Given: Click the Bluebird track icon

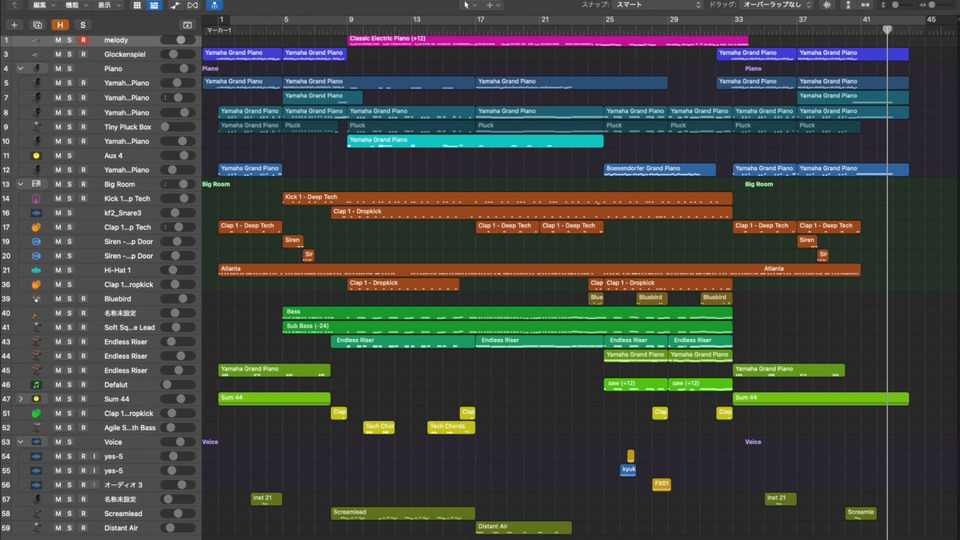Looking at the screenshot, I should (x=36, y=299).
